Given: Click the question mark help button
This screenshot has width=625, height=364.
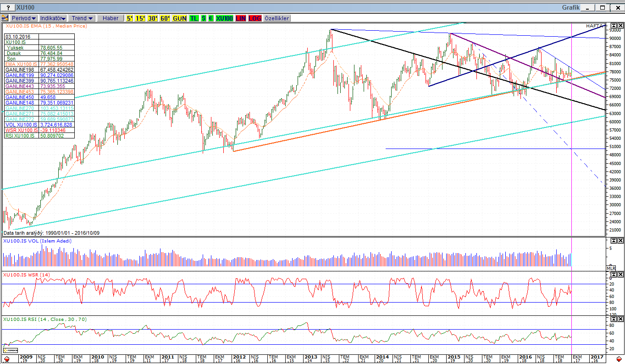Looking at the screenshot, I should pos(8,8).
